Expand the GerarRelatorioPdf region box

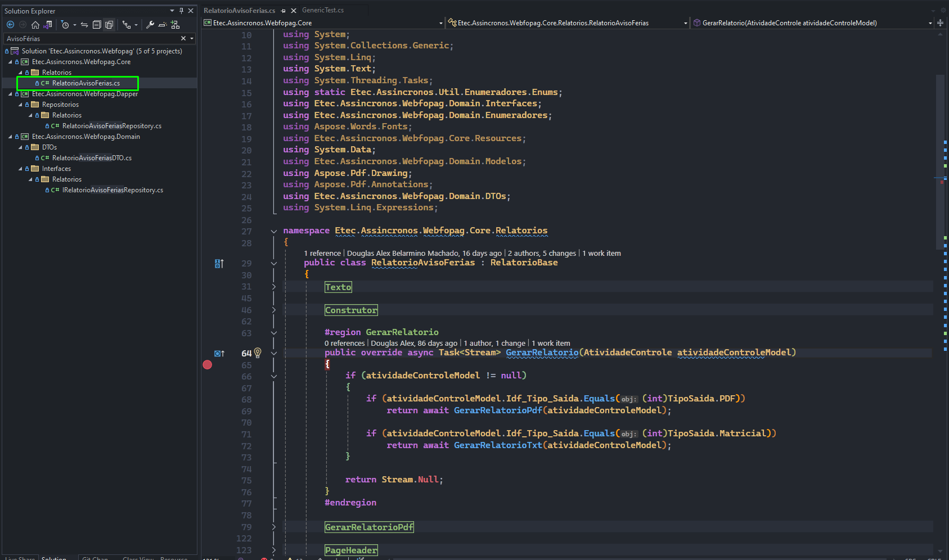pos(369,527)
